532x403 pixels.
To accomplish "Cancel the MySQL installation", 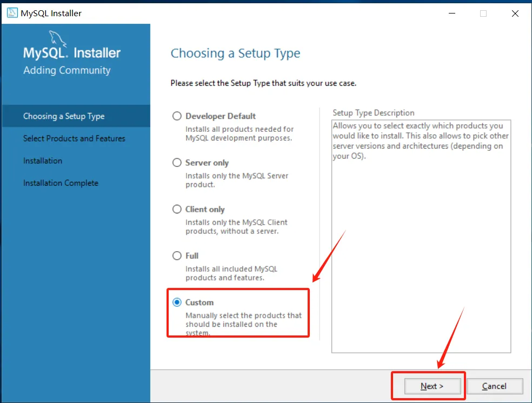I will 494,386.
